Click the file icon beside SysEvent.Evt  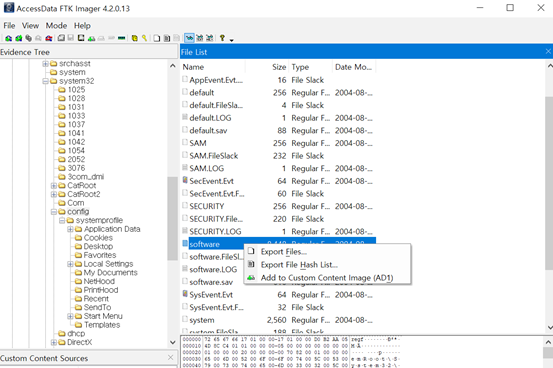point(185,294)
